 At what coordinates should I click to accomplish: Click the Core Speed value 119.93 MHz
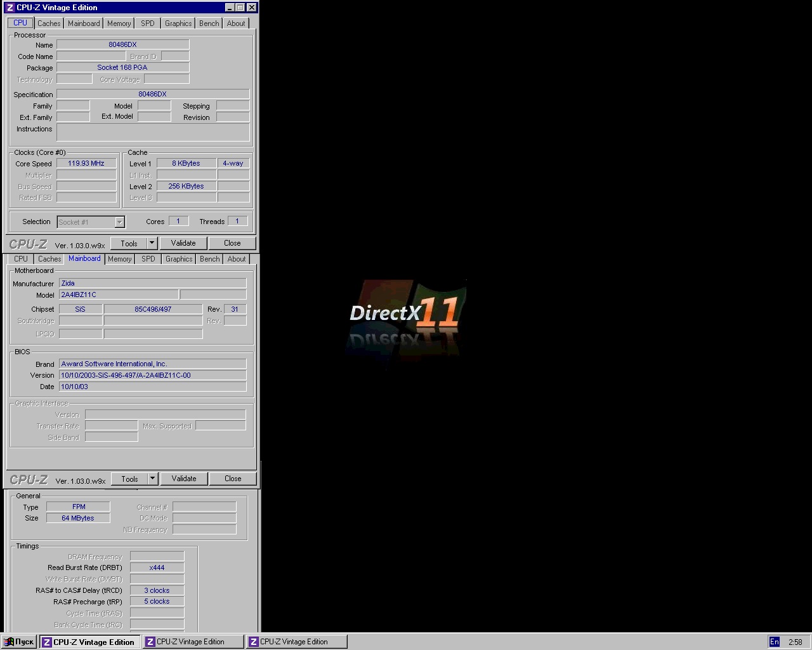coord(86,163)
